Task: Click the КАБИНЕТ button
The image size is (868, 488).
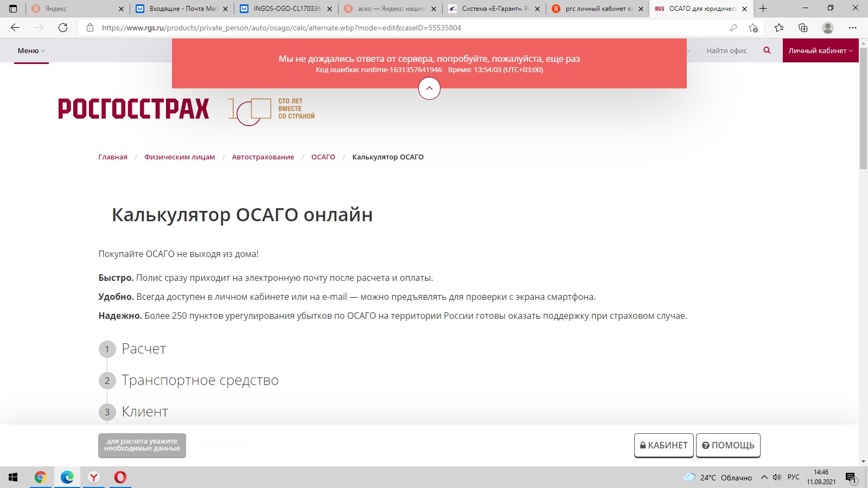Action: pos(664,445)
